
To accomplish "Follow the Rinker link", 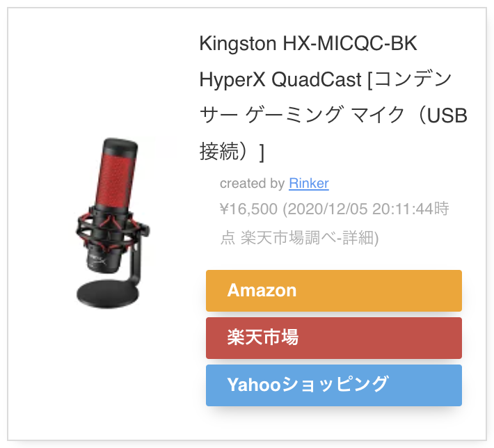I will click(x=309, y=184).
